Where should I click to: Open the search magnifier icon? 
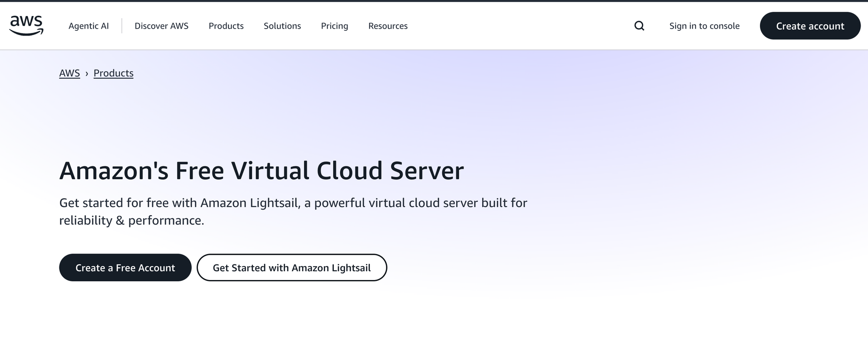click(x=639, y=26)
